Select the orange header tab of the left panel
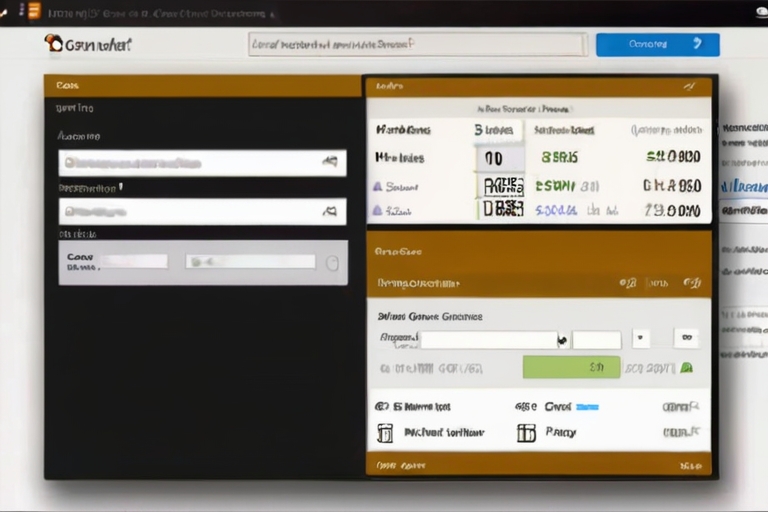 tap(202, 86)
